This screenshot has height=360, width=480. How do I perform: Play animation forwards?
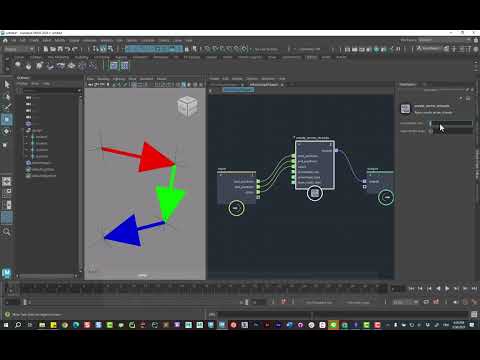click(447, 289)
